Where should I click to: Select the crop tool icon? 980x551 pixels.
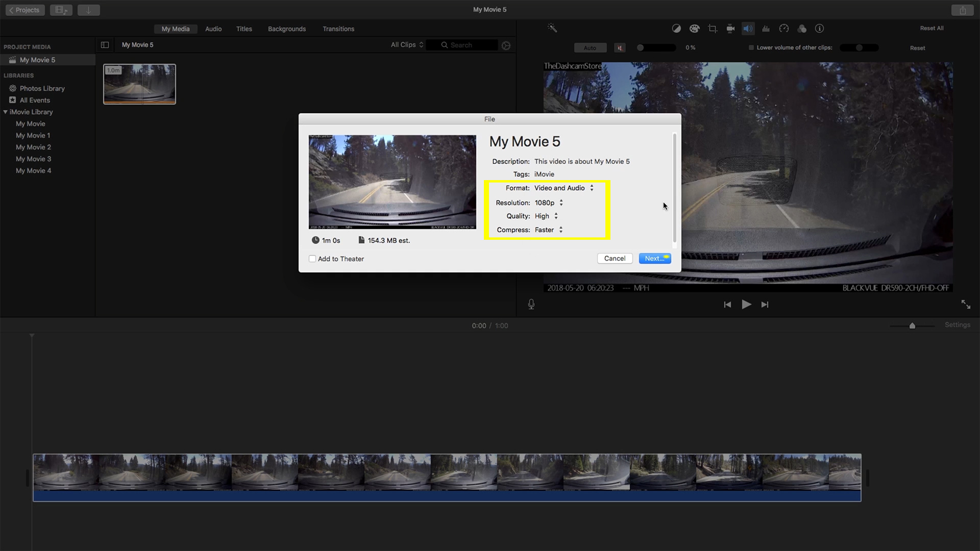point(713,29)
